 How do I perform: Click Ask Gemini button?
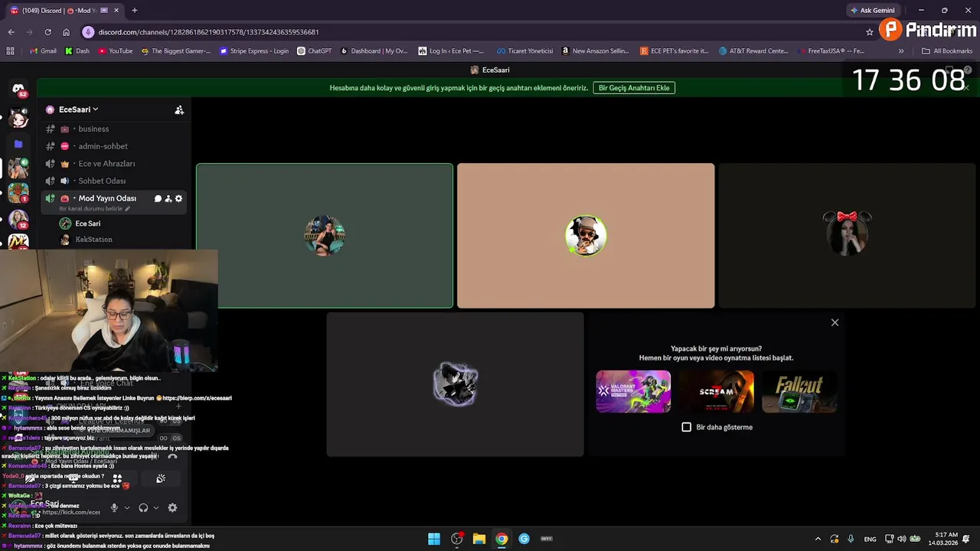tap(873, 11)
